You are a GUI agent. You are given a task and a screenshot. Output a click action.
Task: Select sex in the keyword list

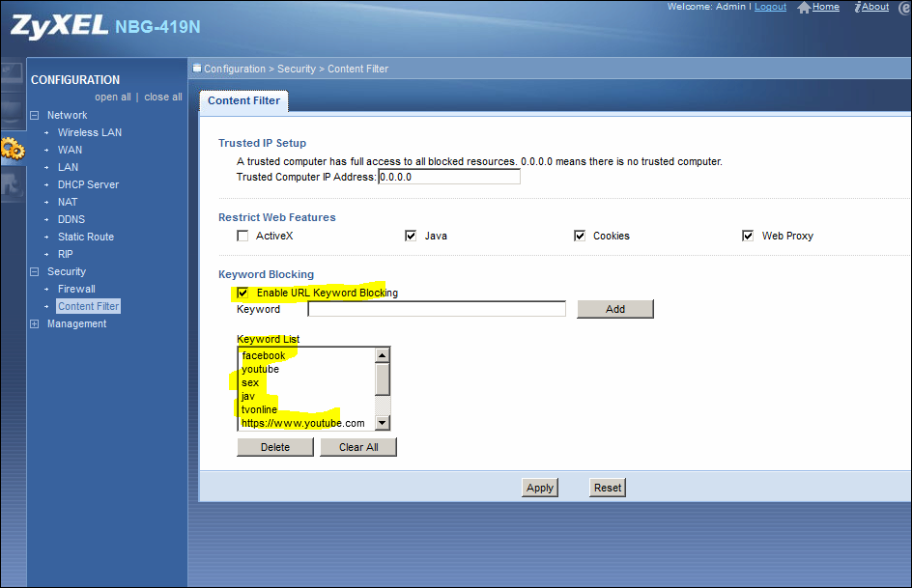pos(306,382)
